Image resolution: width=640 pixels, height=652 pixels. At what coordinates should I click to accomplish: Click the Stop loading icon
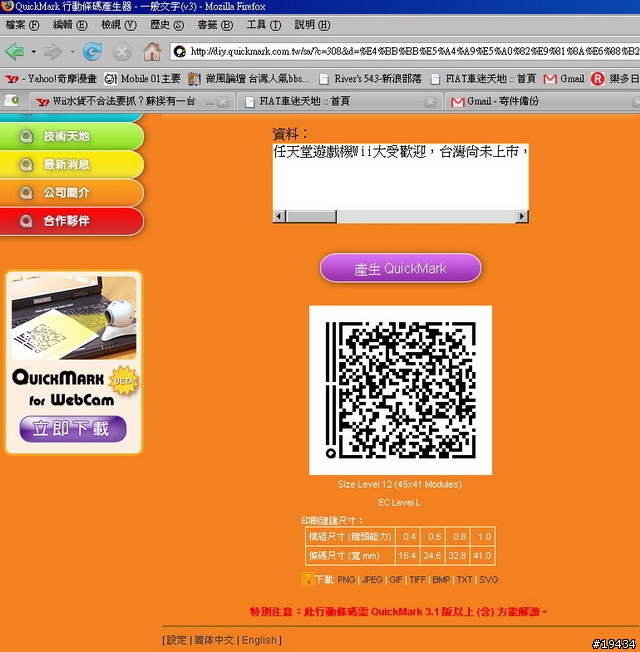coord(121,52)
